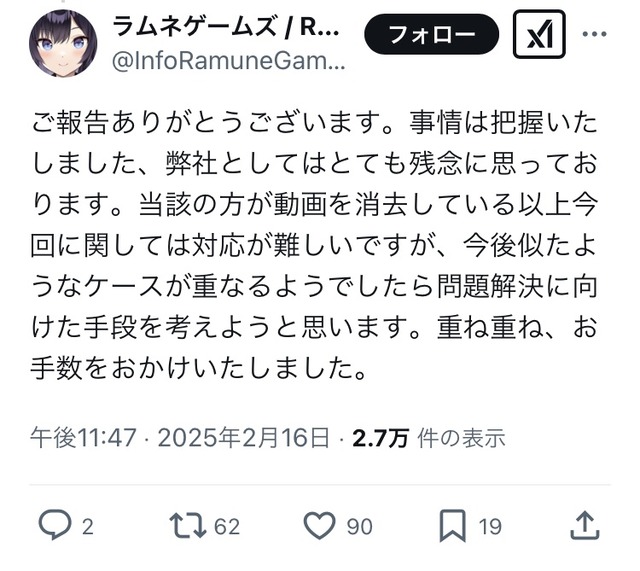Open the 件の表示 views label

(461, 438)
